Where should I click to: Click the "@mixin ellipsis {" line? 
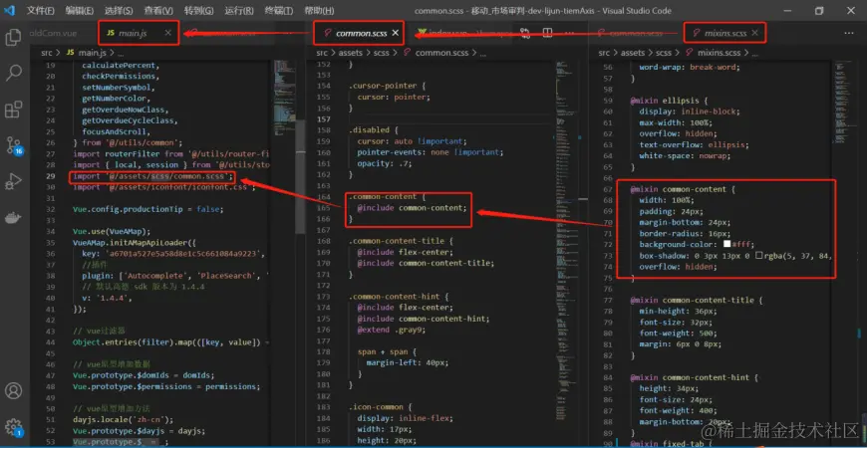click(670, 101)
